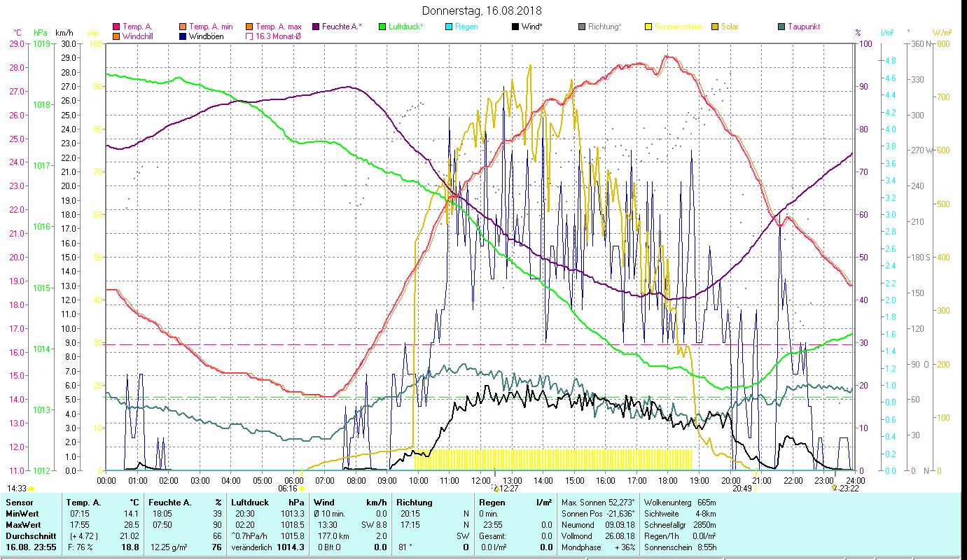
Task: Click the purple Feuchte A. legend square
Action: point(314,27)
